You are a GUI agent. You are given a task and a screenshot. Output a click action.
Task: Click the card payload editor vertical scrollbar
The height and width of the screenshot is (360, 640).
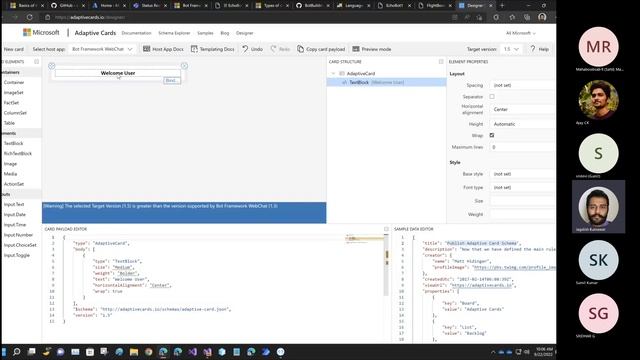[x=387, y=265]
